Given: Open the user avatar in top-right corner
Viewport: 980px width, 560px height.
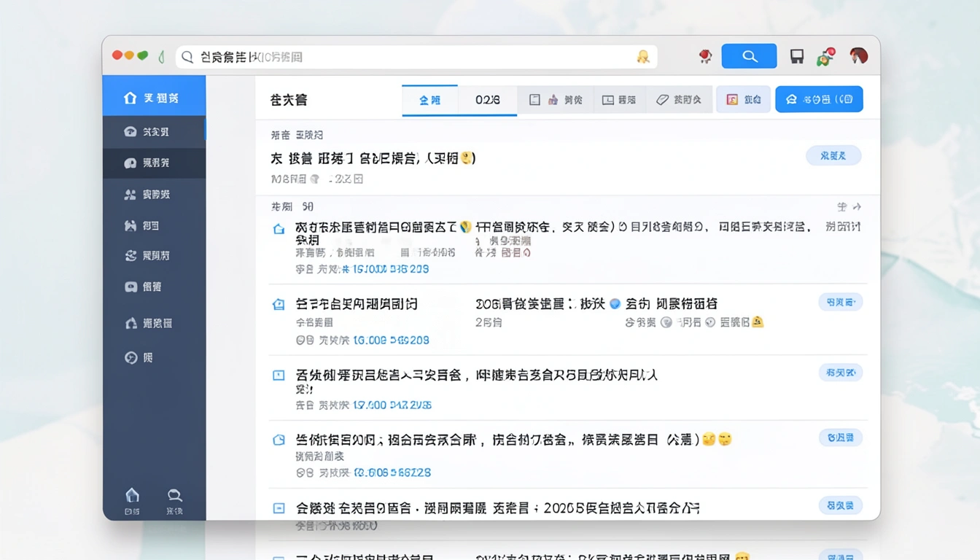Looking at the screenshot, I should [x=858, y=56].
